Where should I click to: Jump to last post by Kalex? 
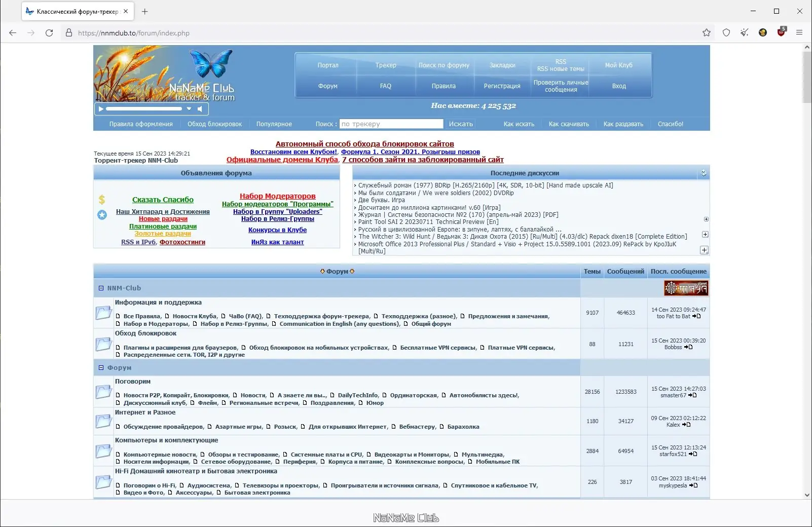pos(687,425)
